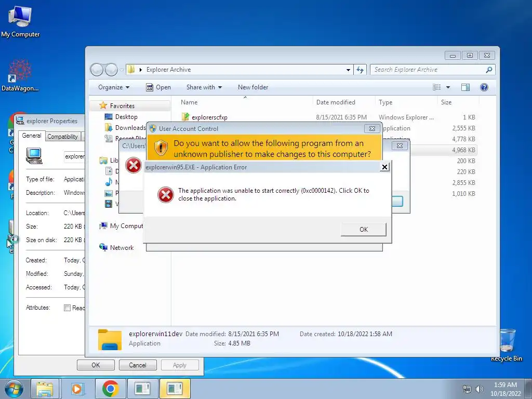Click the 4,968 KB size cell
This screenshot has width=532, height=399.
click(463, 150)
